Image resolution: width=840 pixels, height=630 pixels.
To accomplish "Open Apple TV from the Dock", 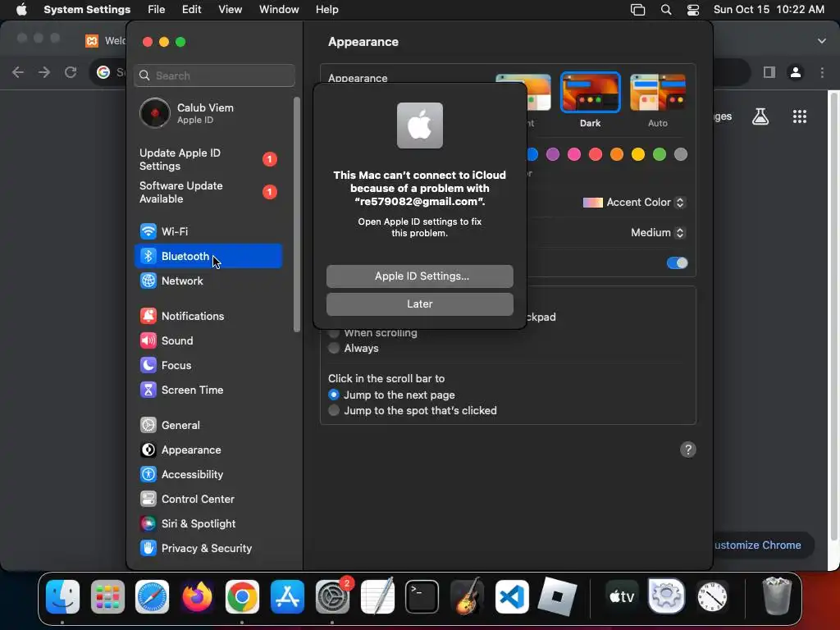I will [622, 597].
